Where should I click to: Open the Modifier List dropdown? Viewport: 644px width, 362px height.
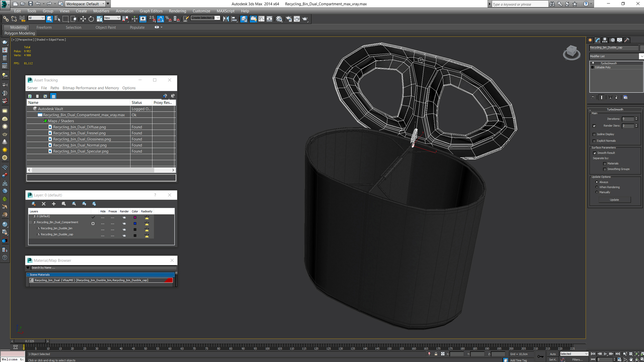coord(641,56)
